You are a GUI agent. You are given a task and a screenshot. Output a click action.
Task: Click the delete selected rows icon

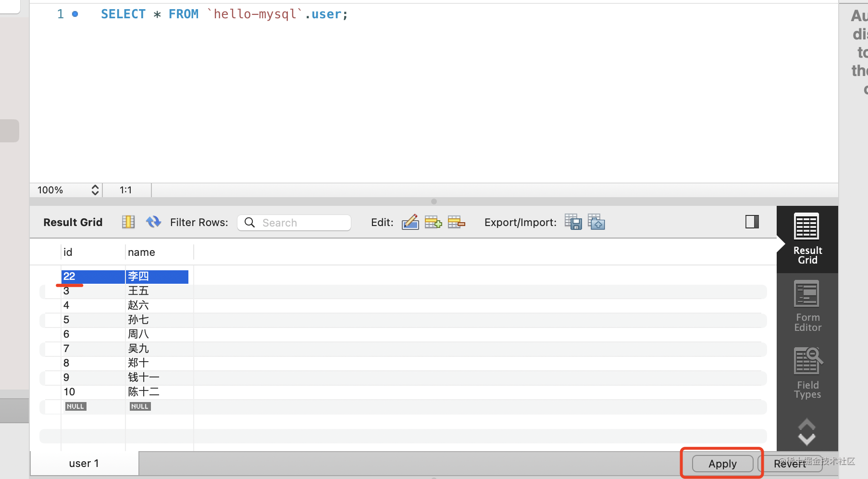(456, 222)
